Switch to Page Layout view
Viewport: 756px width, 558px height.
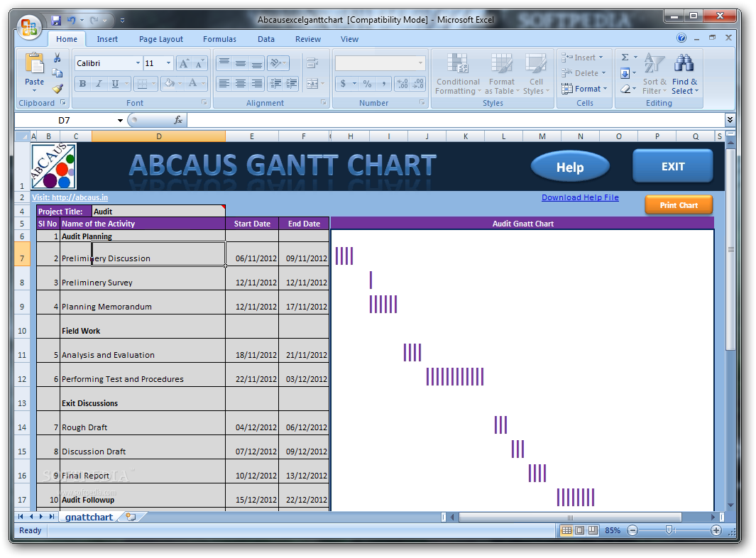580,530
